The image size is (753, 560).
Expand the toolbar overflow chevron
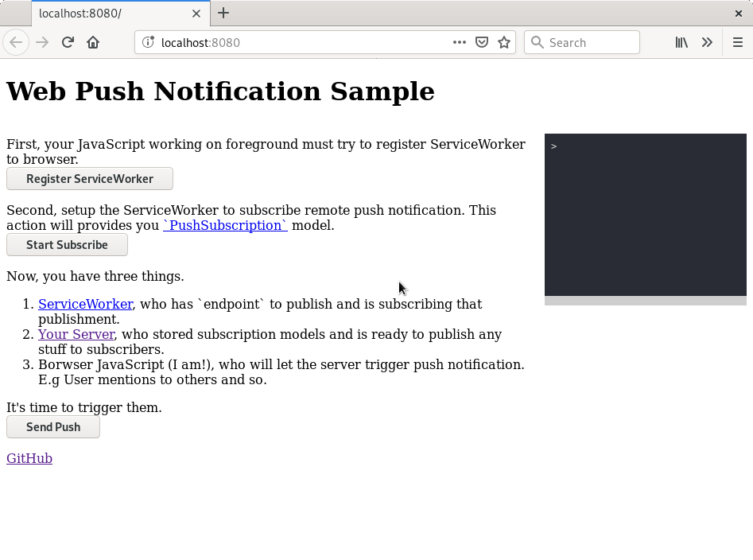click(708, 41)
